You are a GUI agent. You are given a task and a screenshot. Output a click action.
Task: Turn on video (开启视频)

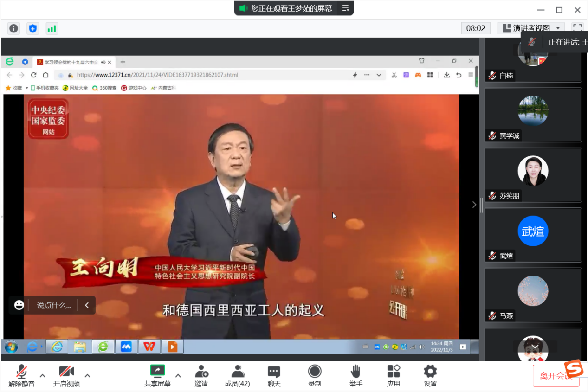point(66,376)
